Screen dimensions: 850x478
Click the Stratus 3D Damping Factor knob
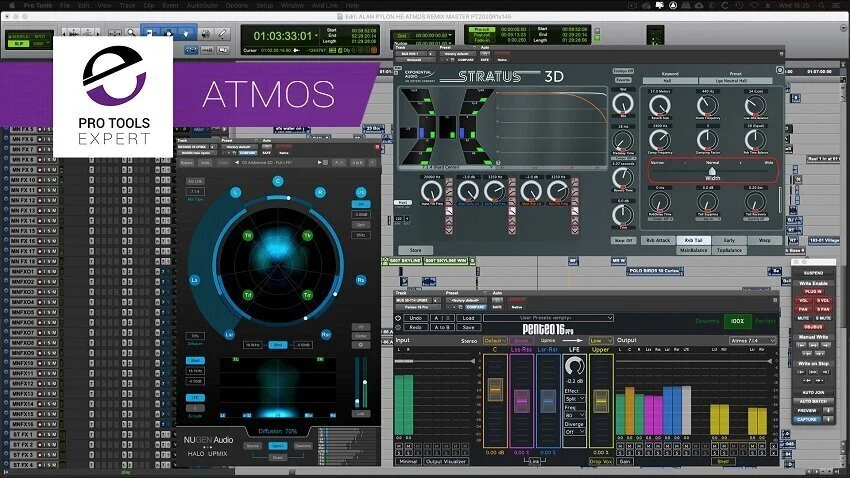click(707, 140)
